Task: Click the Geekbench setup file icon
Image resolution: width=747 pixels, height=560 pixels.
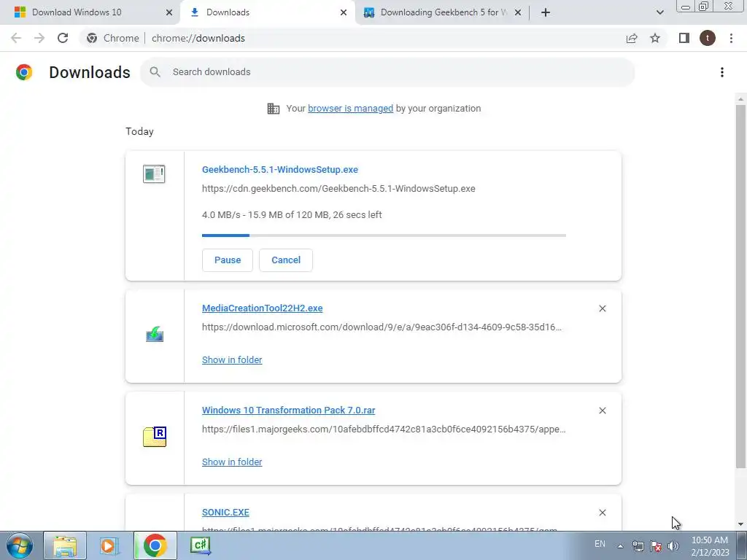Action: coord(154,174)
